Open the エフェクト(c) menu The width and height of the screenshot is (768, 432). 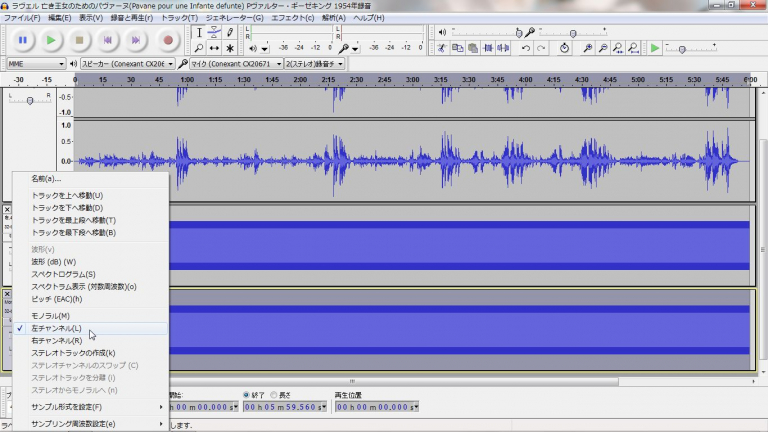point(292,18)
